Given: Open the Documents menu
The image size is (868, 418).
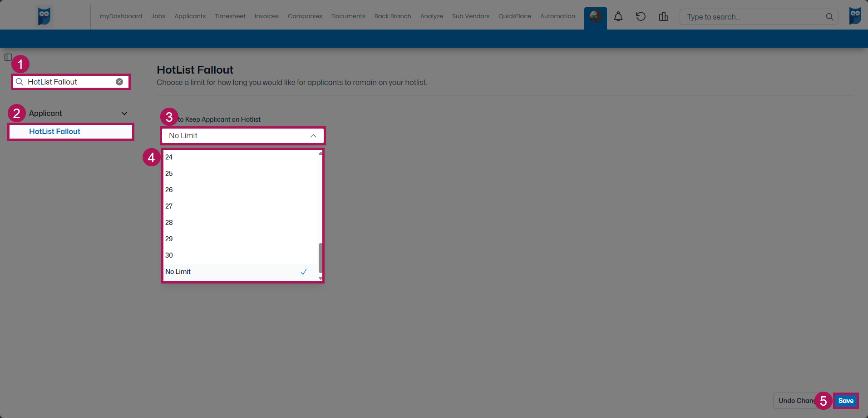Looking at the screenshot, I should tap(348, 16).
